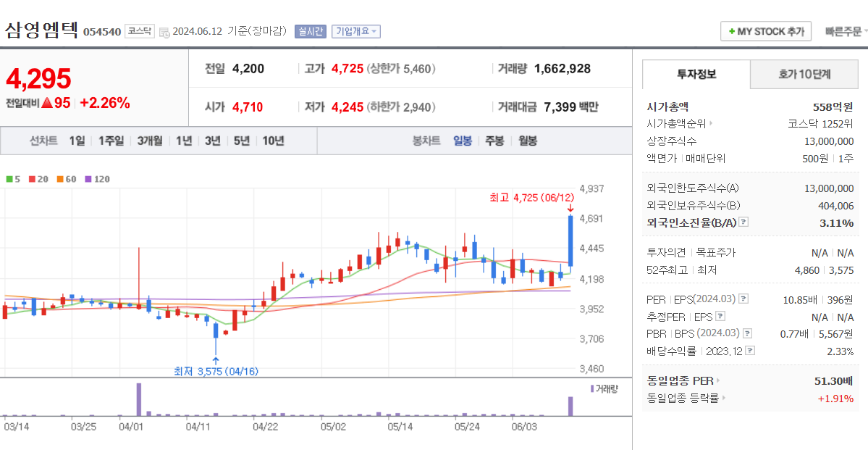The height and width of the screenshot is (450, 868).
Task: Click help icon next to PBR BPS (2024.03)
Action: click(747, 333)
